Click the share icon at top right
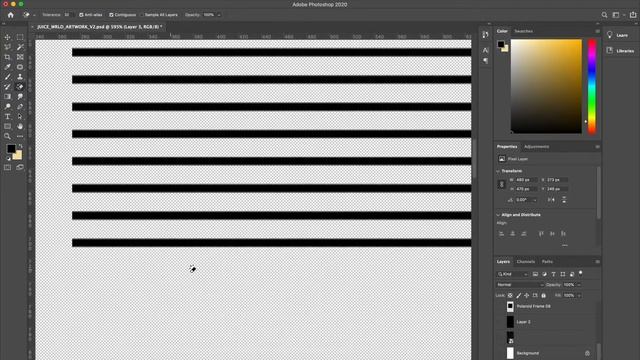 point(633,15)
